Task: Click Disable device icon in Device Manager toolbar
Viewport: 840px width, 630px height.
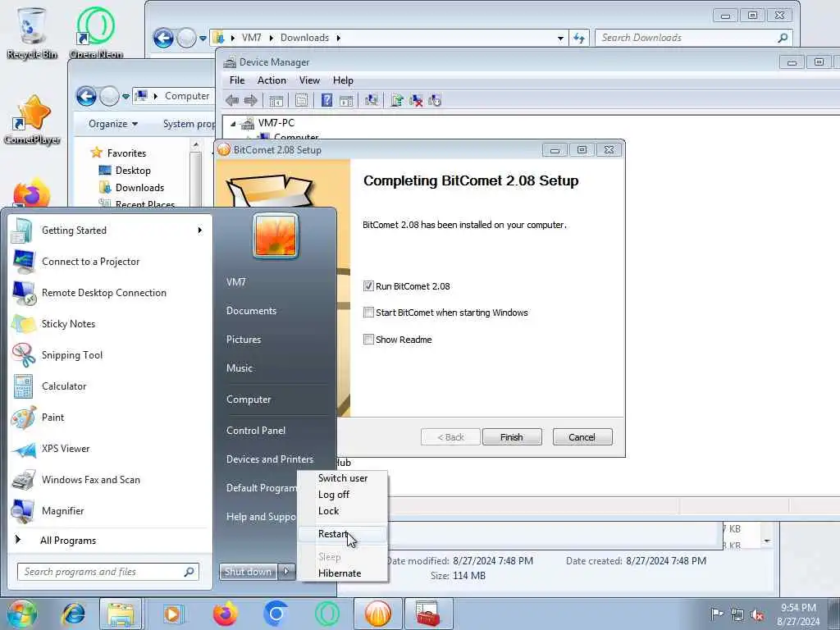Action: (x=435, y=100)
